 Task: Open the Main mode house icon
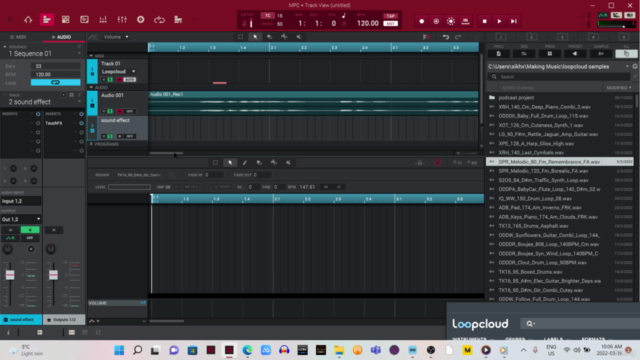tap(28, 20)
